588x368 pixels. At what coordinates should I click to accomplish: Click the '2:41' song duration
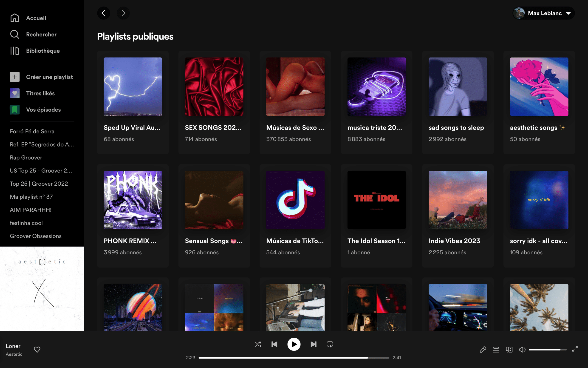[397, 357]
